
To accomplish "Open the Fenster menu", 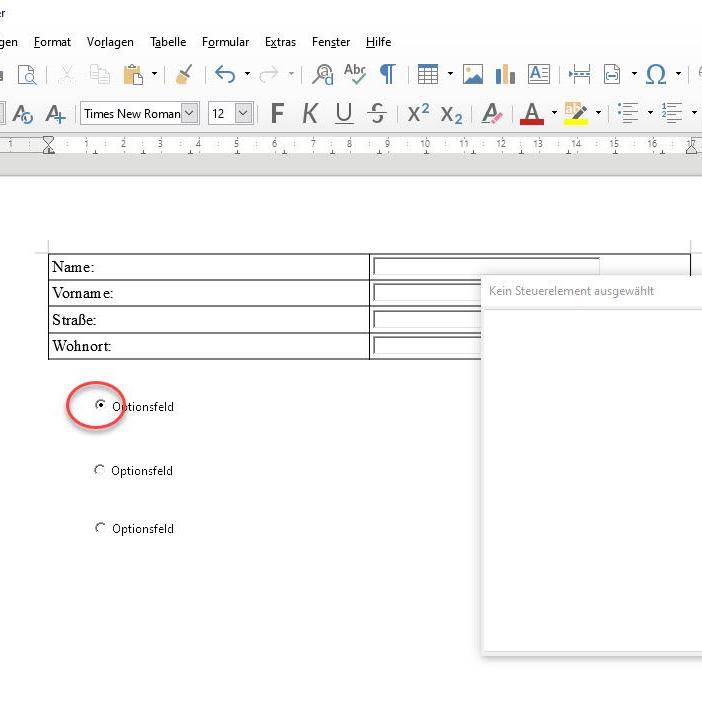I will click(331, 42).
